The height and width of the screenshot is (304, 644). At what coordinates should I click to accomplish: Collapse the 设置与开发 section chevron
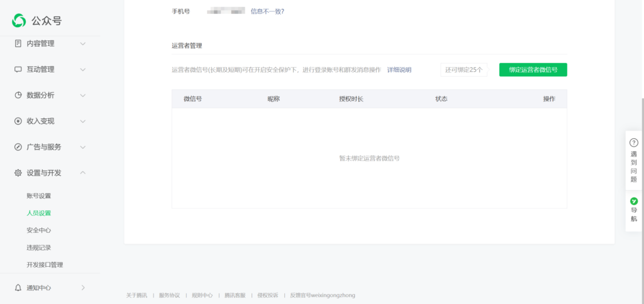(x=82, y=172)
